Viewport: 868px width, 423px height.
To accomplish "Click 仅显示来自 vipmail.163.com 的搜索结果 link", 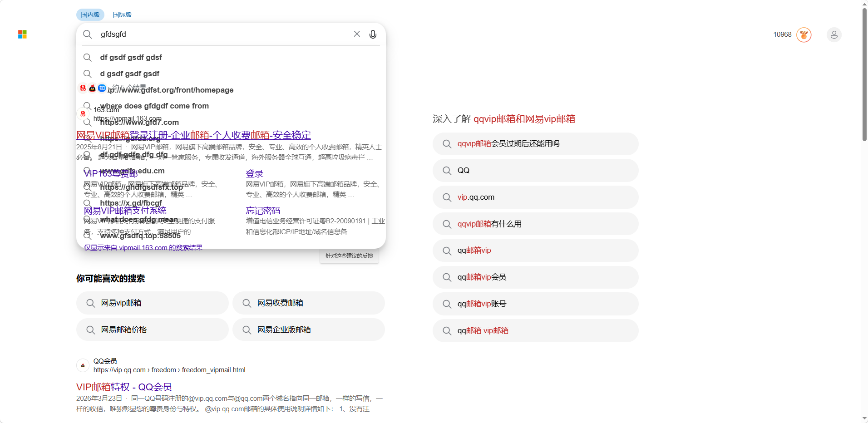I will 143,248.
